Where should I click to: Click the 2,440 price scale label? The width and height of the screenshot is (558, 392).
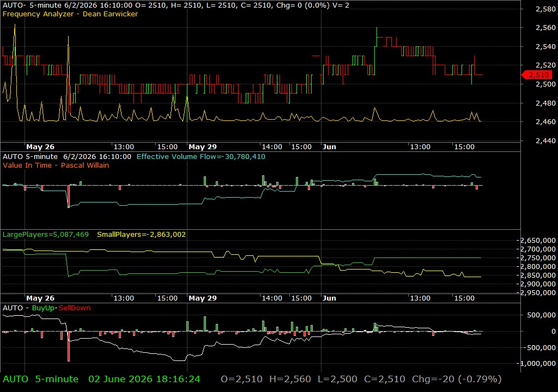point(545,140)
